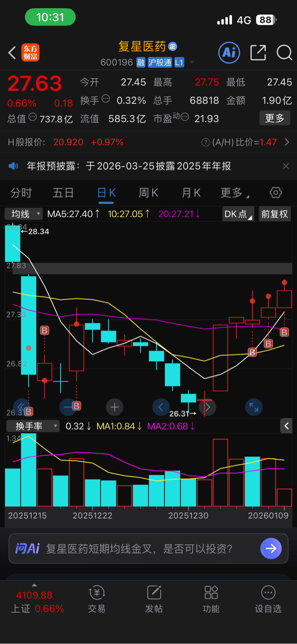Switch to 周K tab

point(148,192)
